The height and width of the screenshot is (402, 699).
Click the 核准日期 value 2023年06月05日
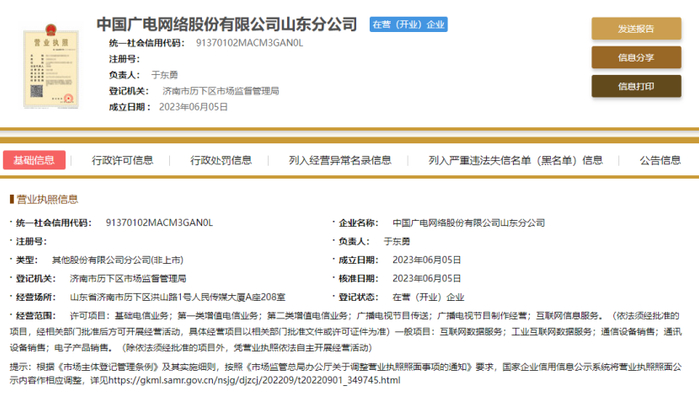[x=427, y=279]
